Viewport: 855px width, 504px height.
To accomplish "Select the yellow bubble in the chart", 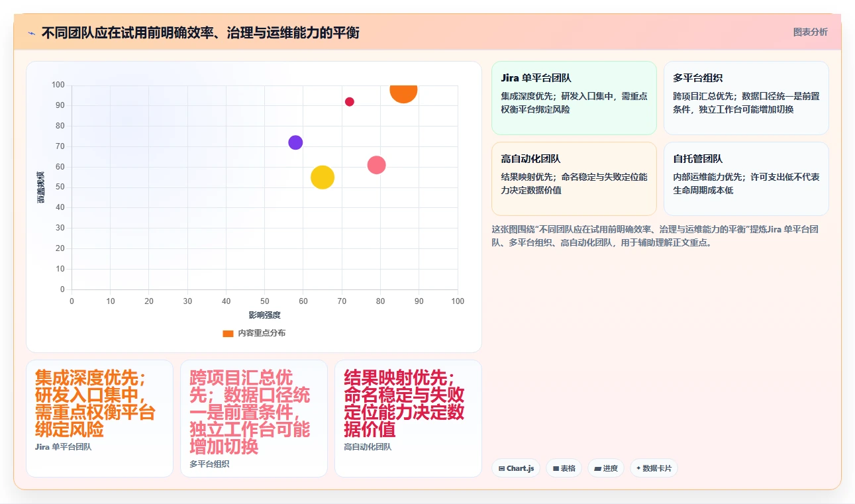I will click(x=323, y=177).
